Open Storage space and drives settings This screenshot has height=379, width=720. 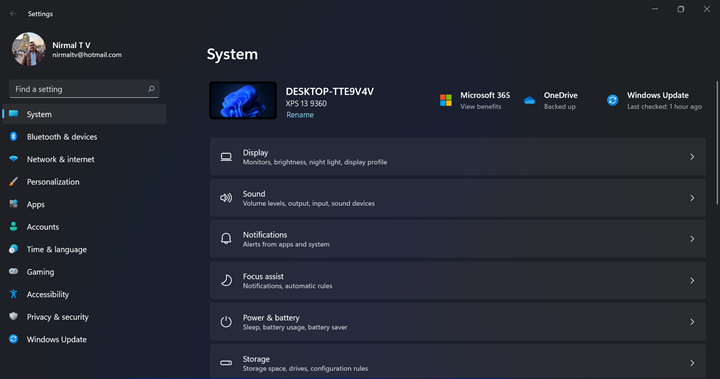458,362
